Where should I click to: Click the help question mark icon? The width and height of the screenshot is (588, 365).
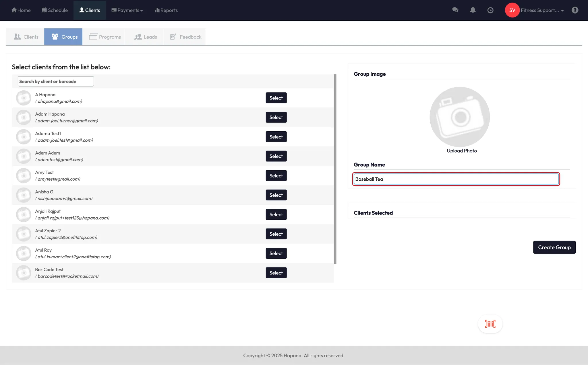(575, 10)
